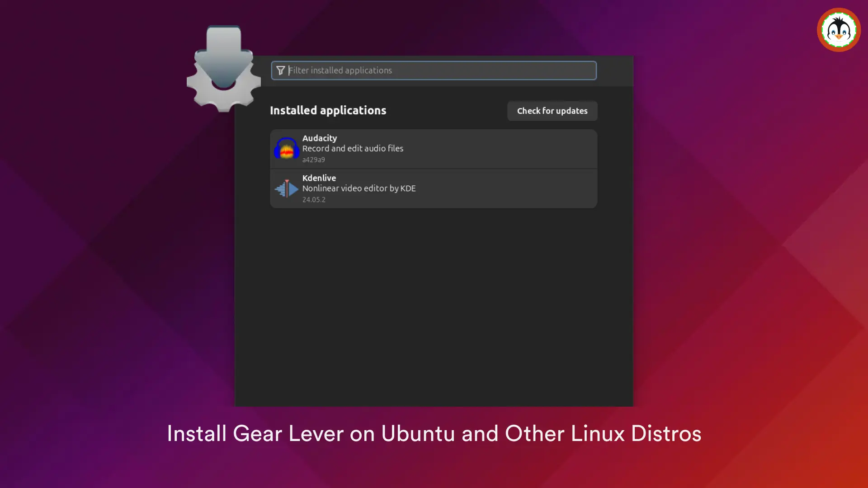Click the funnel filter icon

[x=280, y=70]
